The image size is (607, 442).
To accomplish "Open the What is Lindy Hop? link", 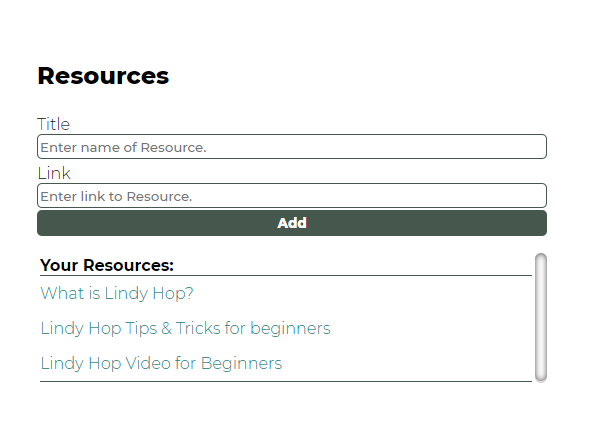I will [117, 293].
